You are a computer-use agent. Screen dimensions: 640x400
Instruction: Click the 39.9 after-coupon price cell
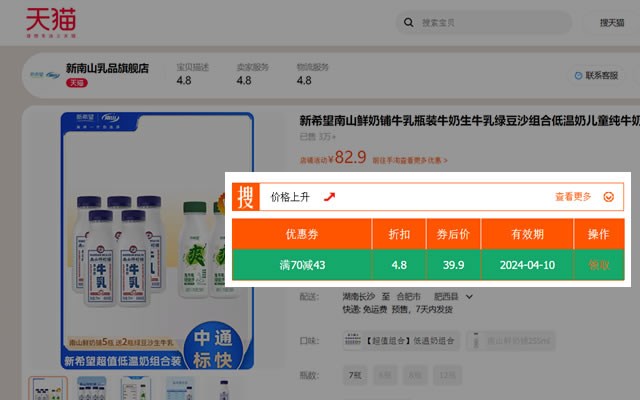point(453,265)
